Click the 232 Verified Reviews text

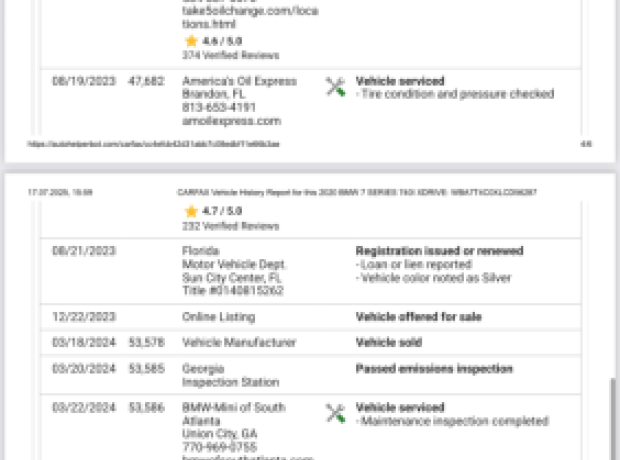231,226
